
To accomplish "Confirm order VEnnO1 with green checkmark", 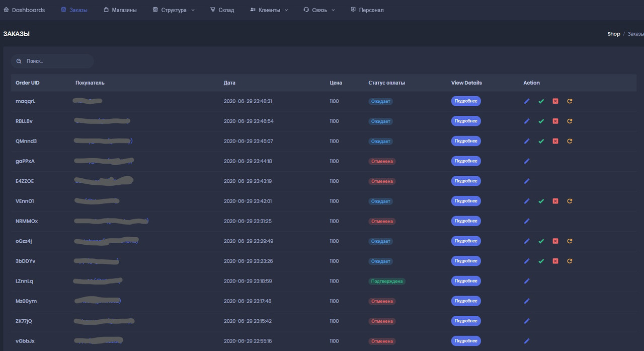I will click(541, 201).
